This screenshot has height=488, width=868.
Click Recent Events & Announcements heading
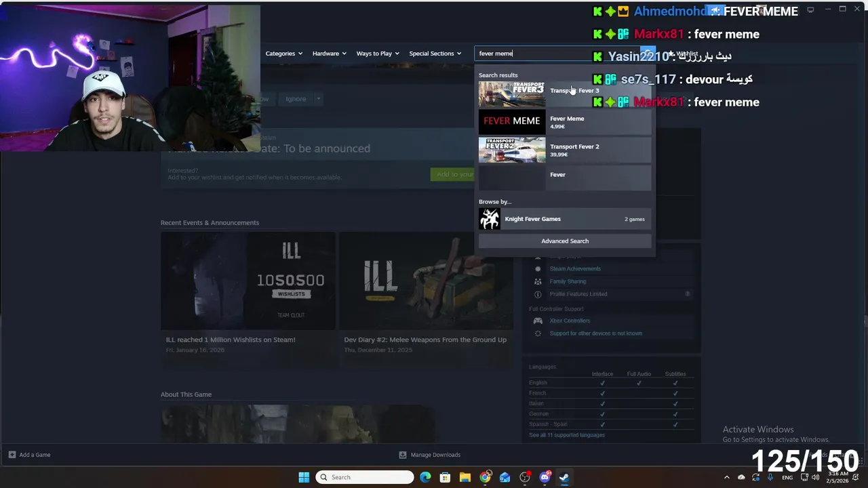click(210, 222)
